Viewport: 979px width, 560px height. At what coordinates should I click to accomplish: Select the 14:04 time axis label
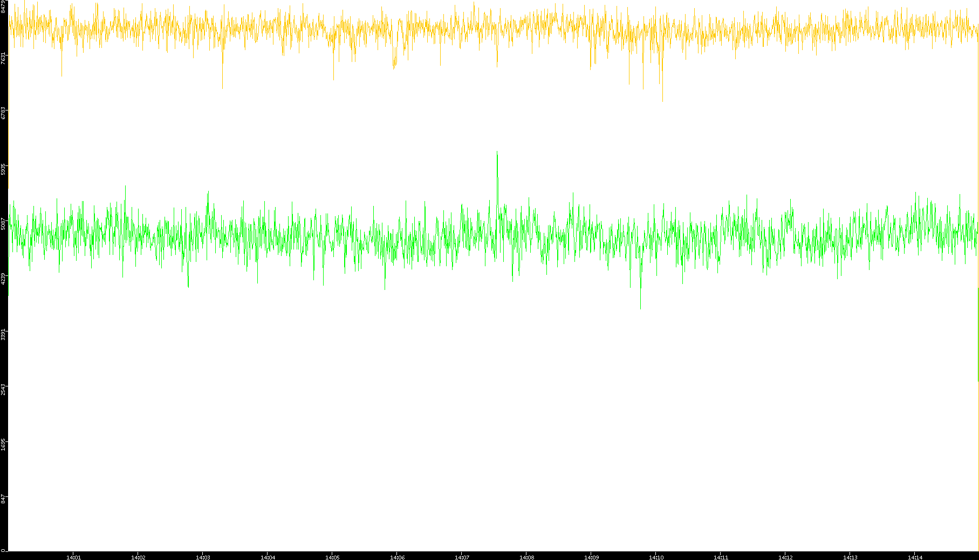(268, 557)
